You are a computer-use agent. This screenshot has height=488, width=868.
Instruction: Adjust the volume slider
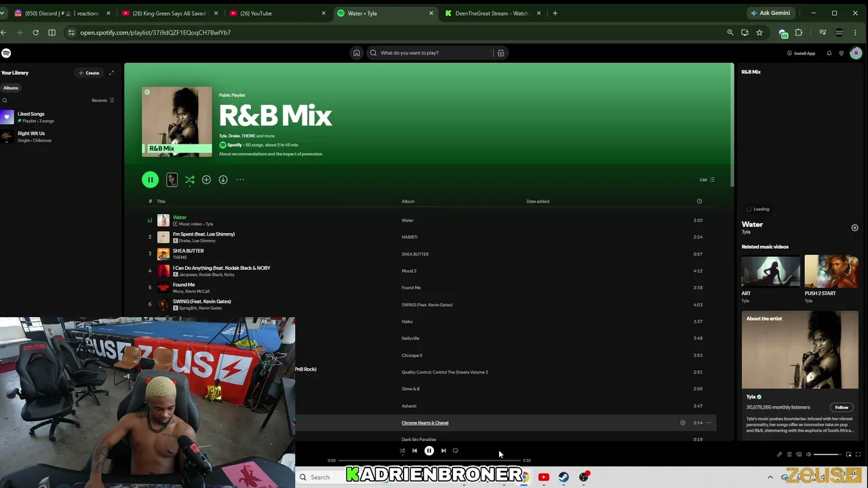[827, 454]
